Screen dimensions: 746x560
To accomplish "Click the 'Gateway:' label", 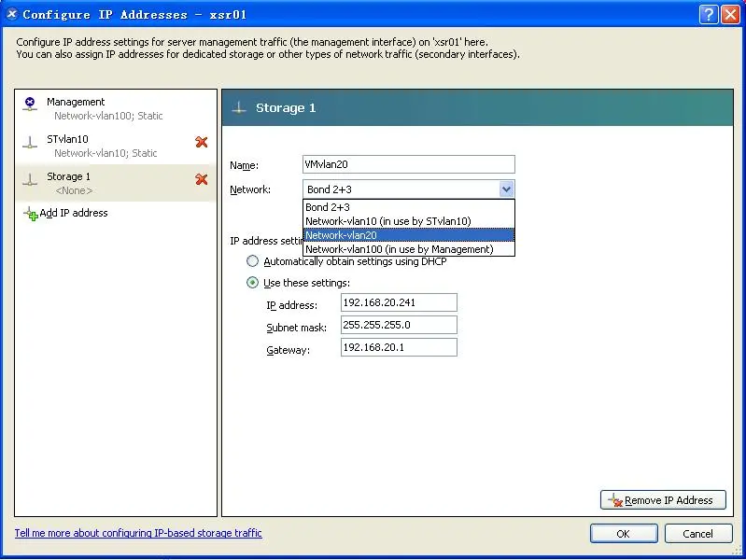I will click(288, 350).
